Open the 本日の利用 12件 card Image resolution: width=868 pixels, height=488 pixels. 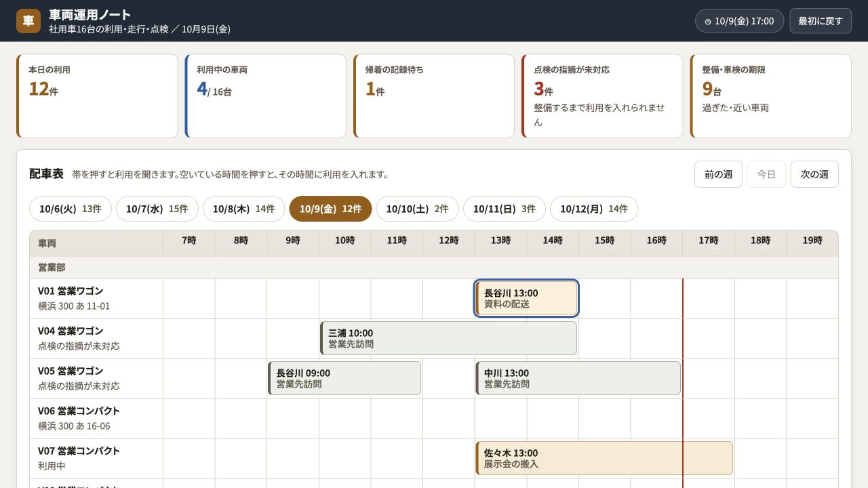[x=97, y=96]
